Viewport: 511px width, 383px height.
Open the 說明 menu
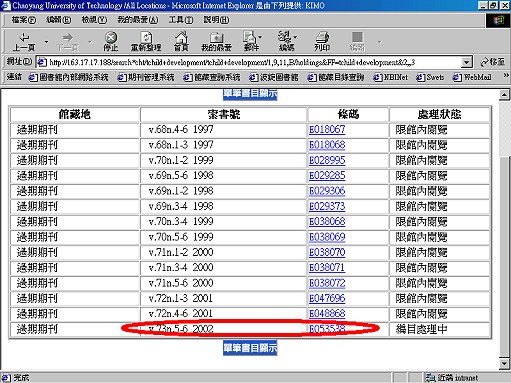point(216,20)
